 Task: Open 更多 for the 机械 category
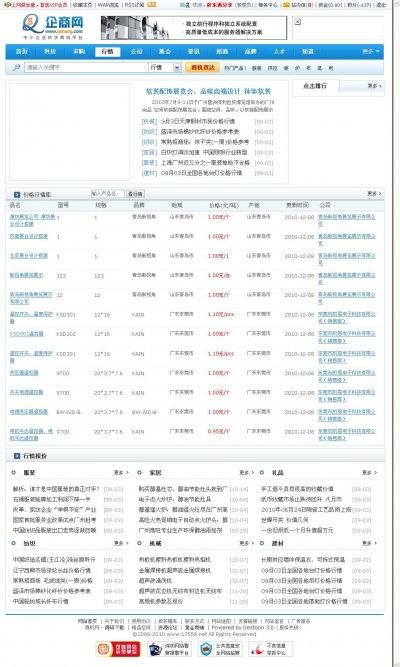[247, 543]
